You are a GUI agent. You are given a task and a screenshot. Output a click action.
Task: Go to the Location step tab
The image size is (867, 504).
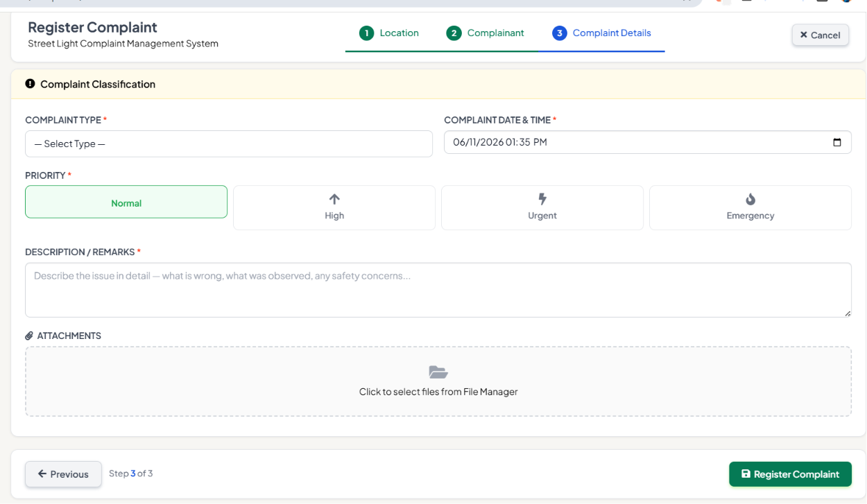(x=388, y=33)
